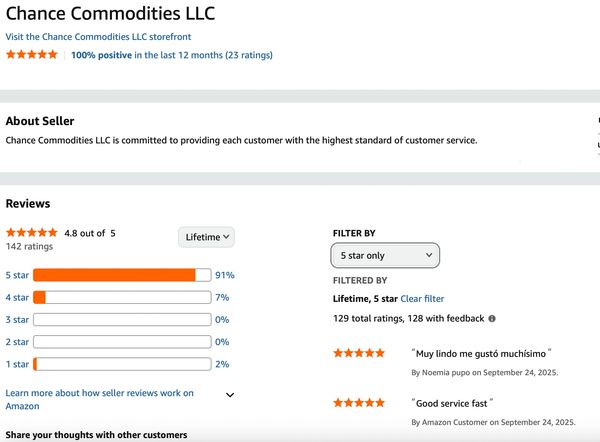The height and width of the screenshot is (442, 600).
Task: Click the 91% percentage for 5 star
Action: coord(225,275)
